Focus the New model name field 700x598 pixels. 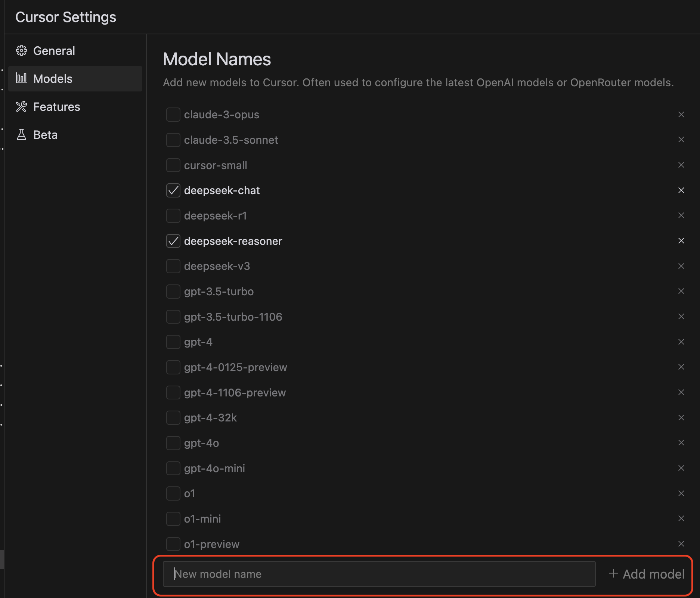click(379, 574)
